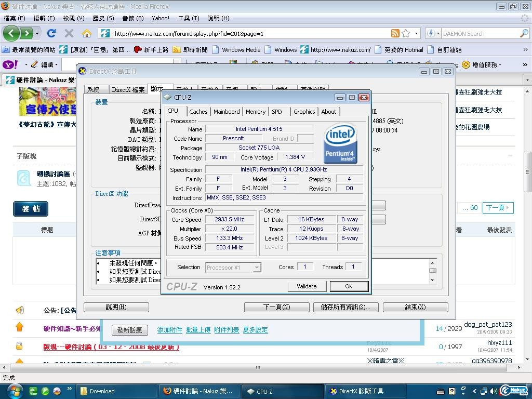Click the Download folder taskbar button
The image size is (532, 399).
click(117, 391)
